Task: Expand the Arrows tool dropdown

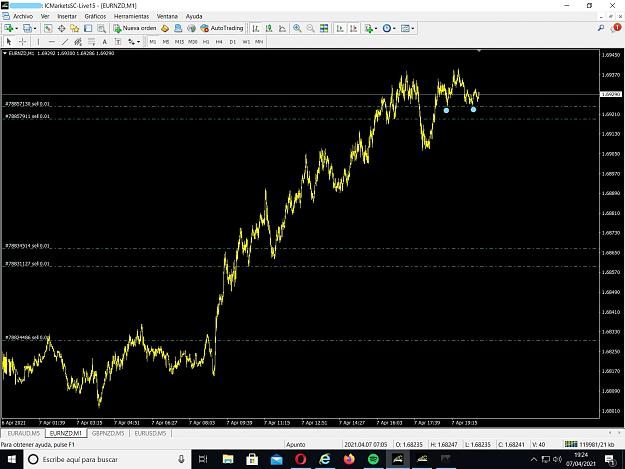Action: click(138, 41)
